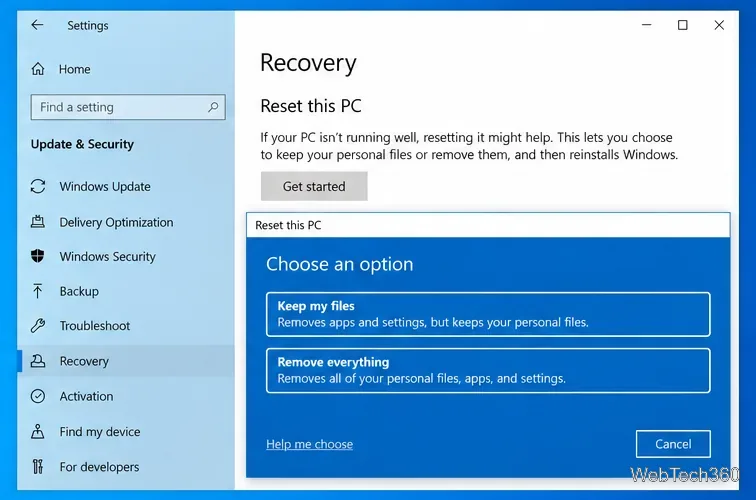Viewport: 756px width, 500px height.
Task: Minimize the Settings window
Action: [x=647, y=25]
